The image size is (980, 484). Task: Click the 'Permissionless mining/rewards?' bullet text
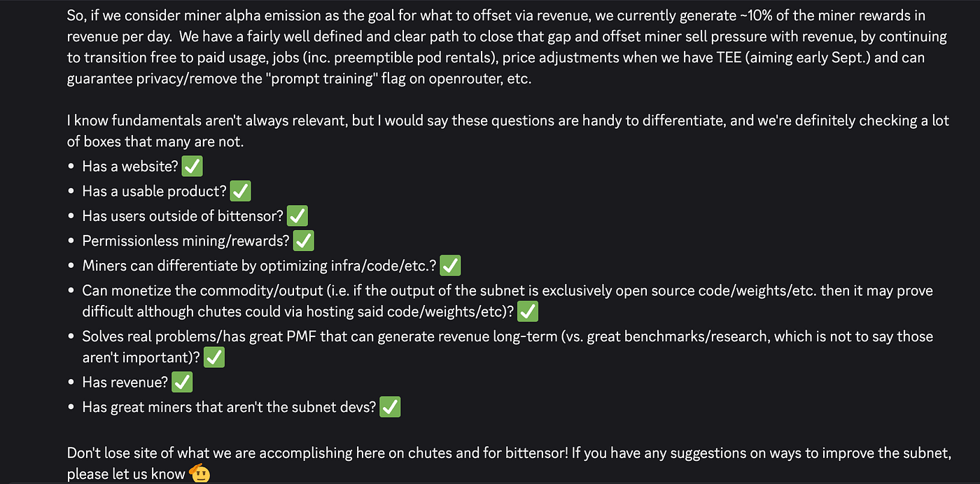tap(185, 241)
